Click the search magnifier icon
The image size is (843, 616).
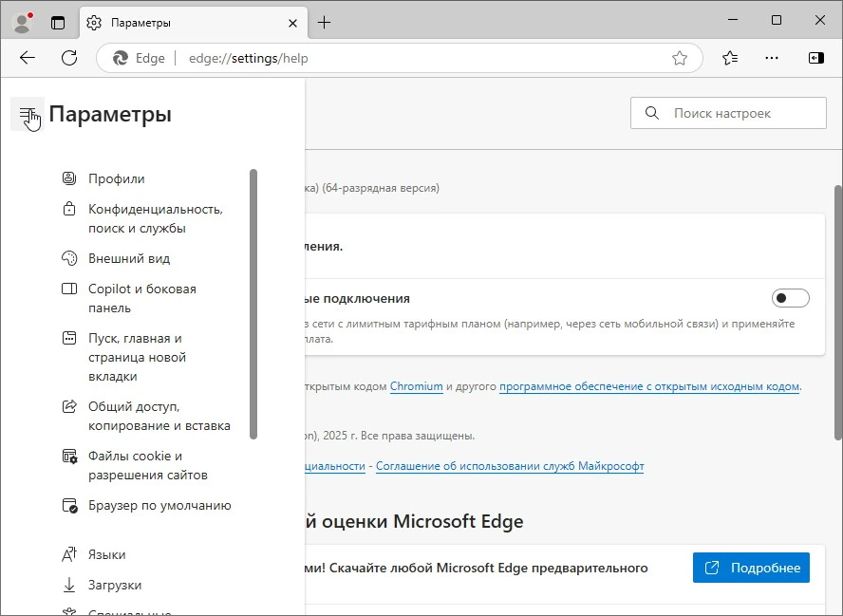651,113
